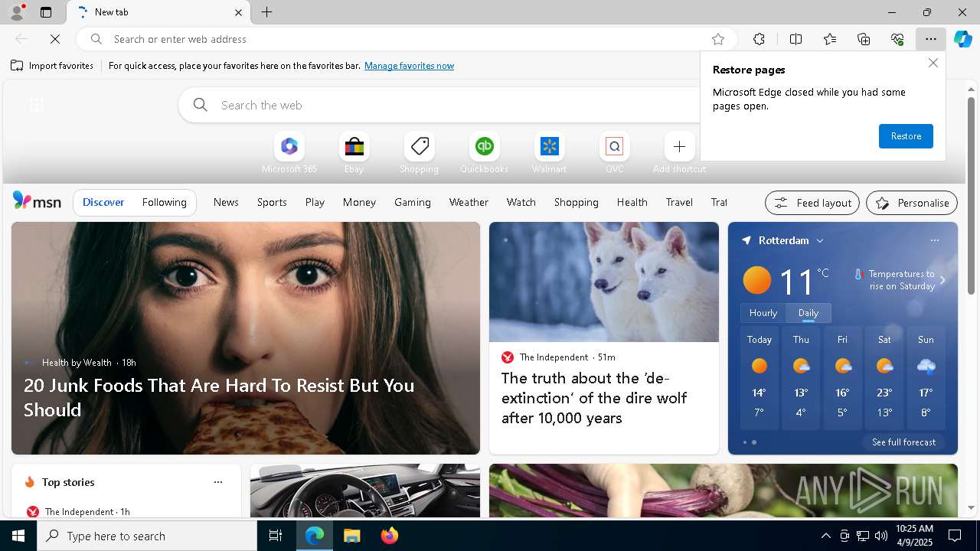
Task: Open the Windows Start menu
Action: pos(18,536)
